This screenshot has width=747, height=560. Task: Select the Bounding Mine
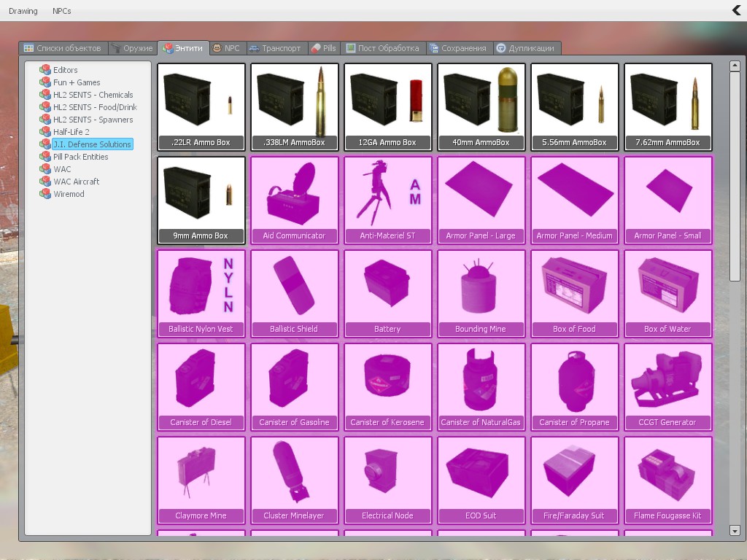pyautogui.click(x=481, y=294)
